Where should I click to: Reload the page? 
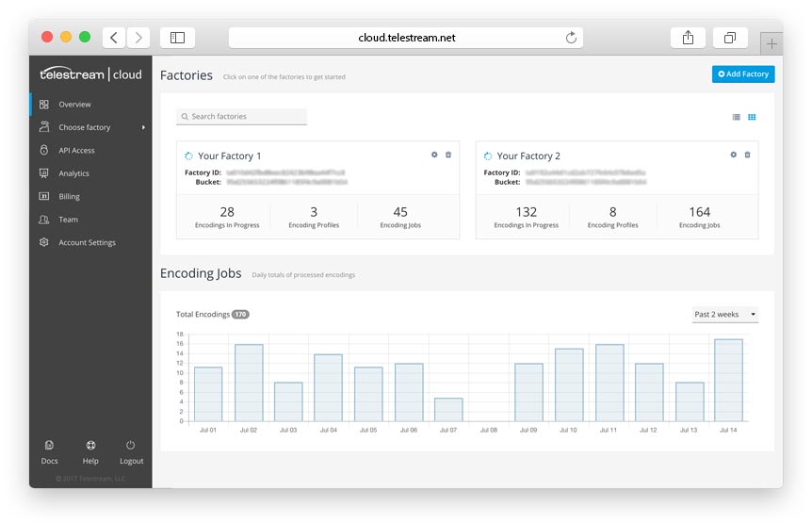[x=571, y=38]
